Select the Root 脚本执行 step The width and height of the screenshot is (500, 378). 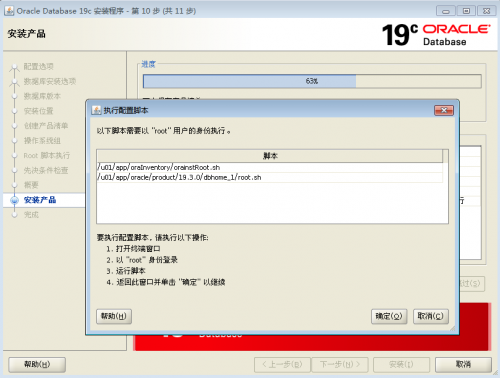(47, 155)
